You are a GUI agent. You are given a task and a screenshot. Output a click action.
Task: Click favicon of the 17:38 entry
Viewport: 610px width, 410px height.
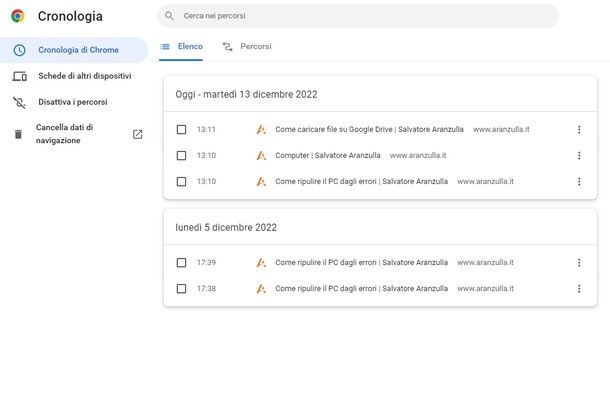click(261, 289)
